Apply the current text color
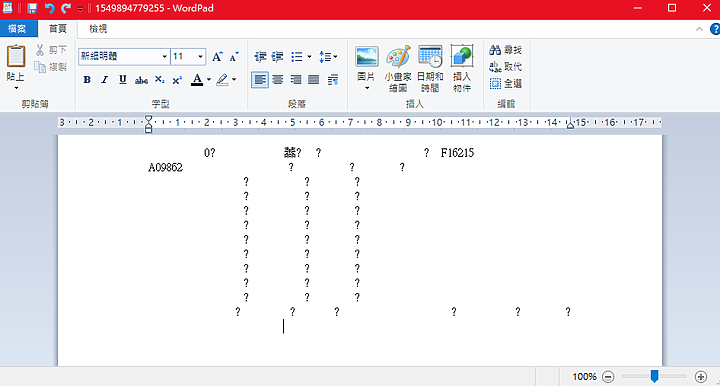The image size is (720, 386). coord(197,80)
